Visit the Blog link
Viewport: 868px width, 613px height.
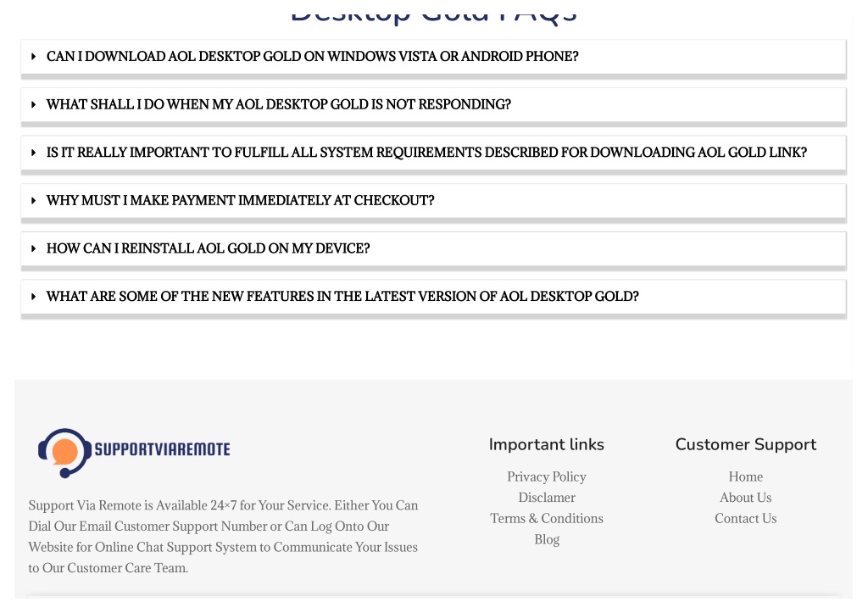point(547,540)
